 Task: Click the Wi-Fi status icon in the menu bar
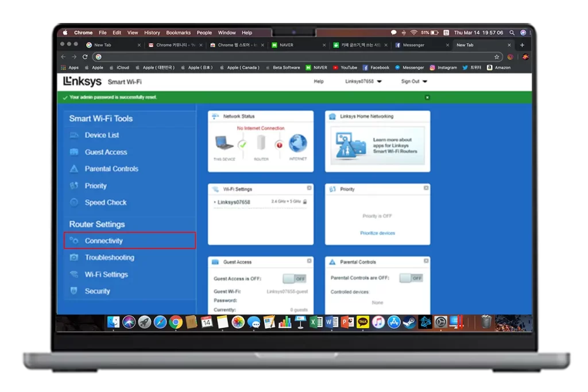413,33
